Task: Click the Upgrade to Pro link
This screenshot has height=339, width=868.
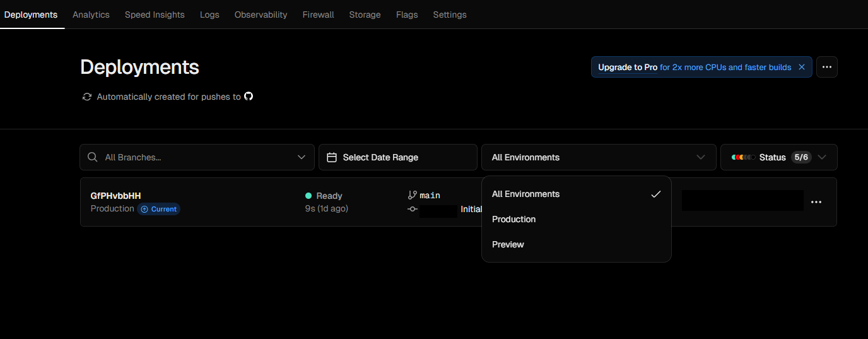Action: click(628, 67)
